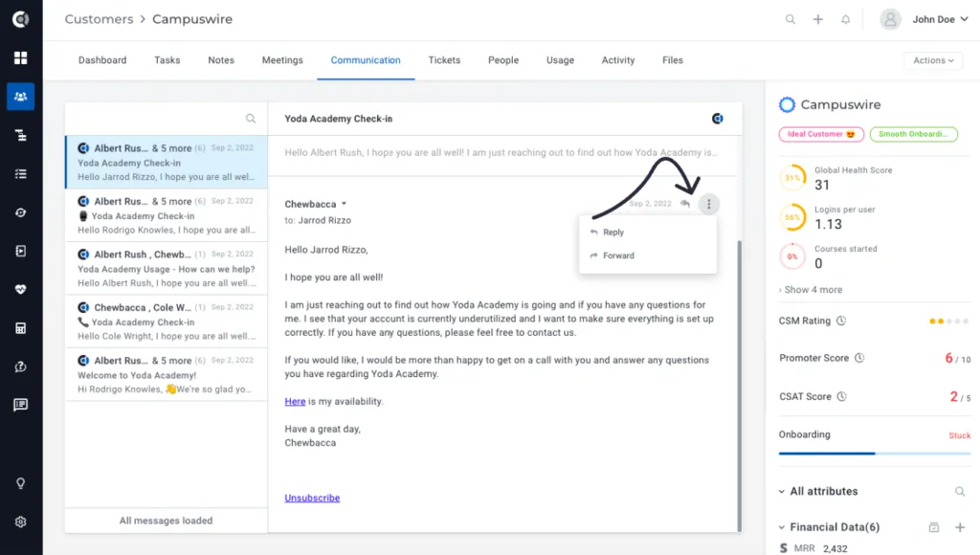Click the global search icon in header
Screen dimensions: 980x555
click(791, 19)
